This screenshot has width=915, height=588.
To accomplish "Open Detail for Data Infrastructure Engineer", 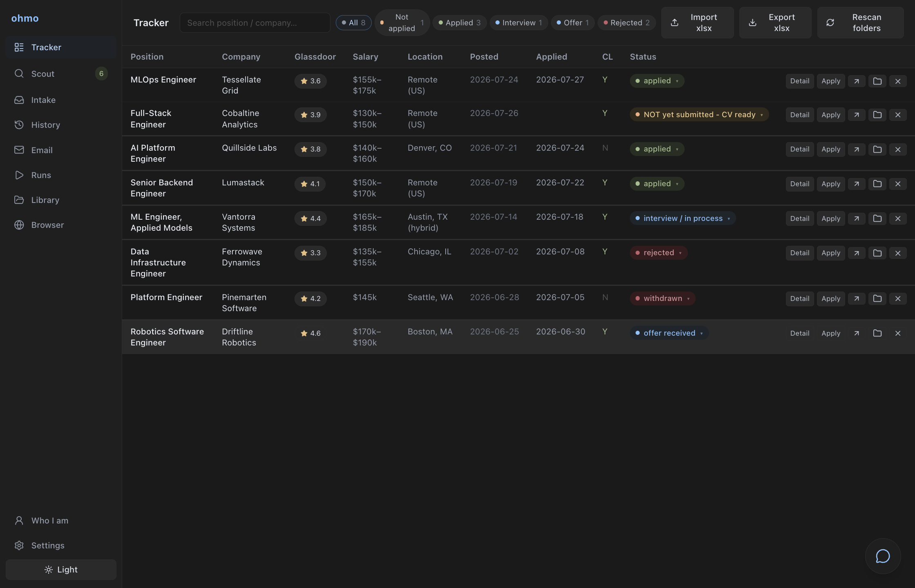I will 799,253.
